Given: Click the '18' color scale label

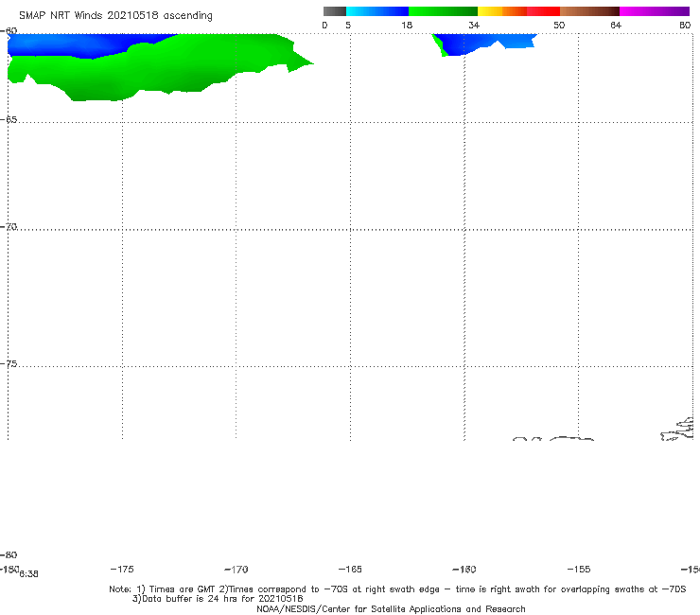Looking at the screenshot, I should click(x=407, y=25).
